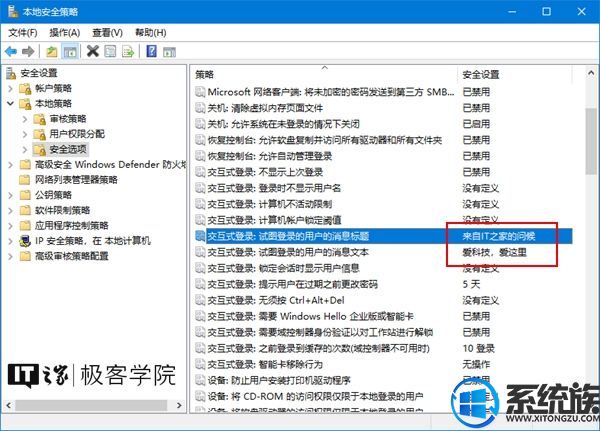This screenshot has height=431, width=600.
Task: Open the Properties toolbar icon
Action: pos(110,51)
